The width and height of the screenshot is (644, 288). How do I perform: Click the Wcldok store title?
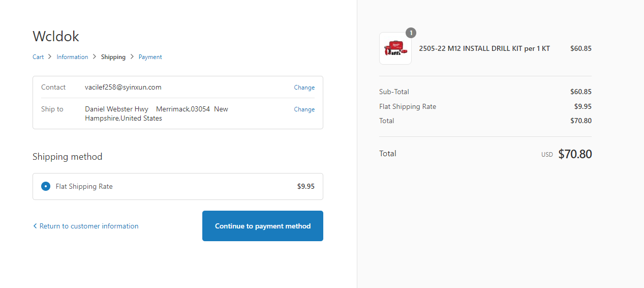pyautogui.click(x=56, y=36)
